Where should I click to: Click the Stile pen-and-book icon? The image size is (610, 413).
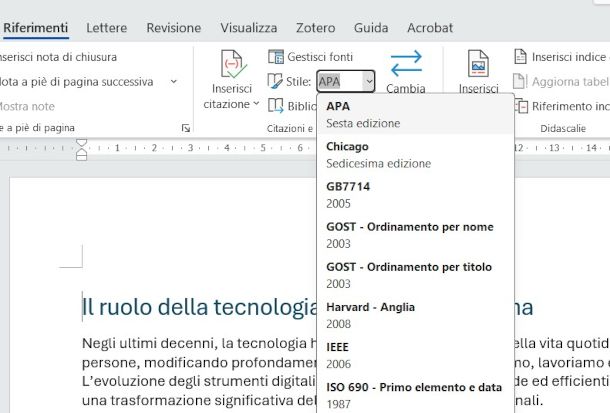coord(275,81)
